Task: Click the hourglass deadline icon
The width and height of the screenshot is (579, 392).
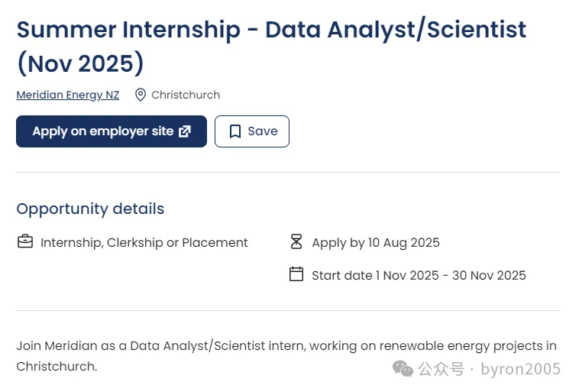Action: pyautogui.click(x=296, y=242)
